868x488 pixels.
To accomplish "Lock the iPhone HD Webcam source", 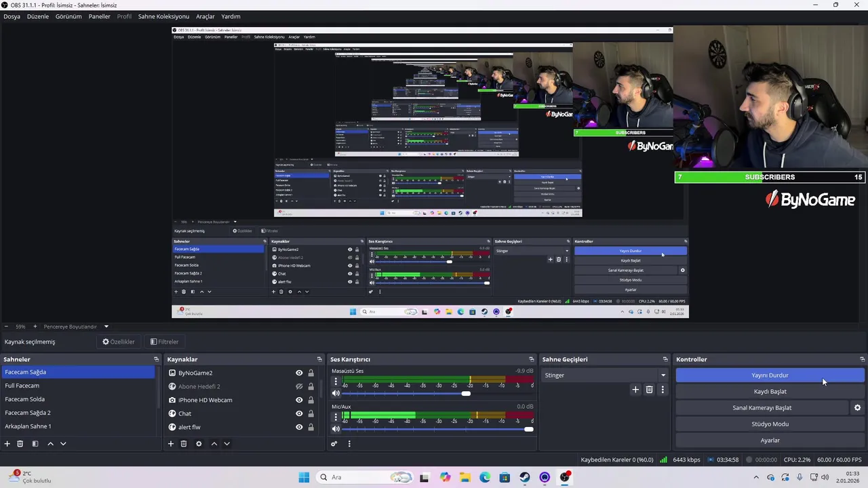I will click(x=311, y=400).
